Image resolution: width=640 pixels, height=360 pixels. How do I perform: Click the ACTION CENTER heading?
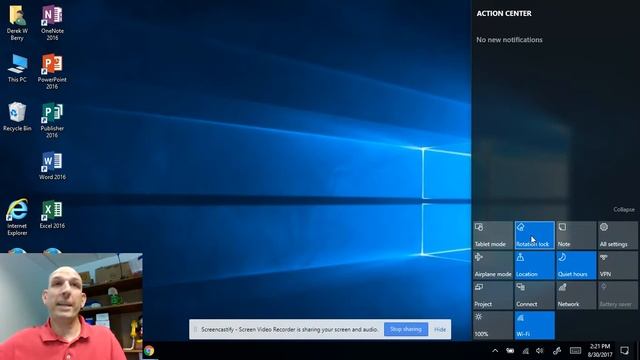(504, 13)
